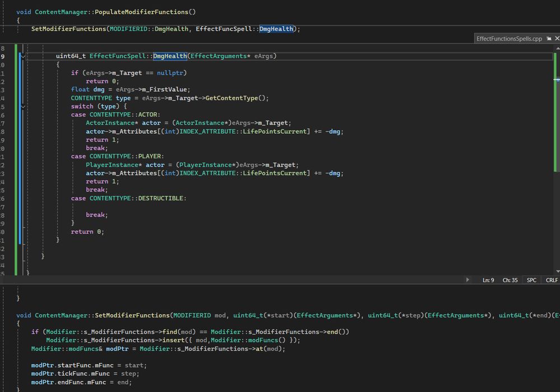This screenshot has width=560, height=392.
Task: Collapse the DmgHealth function outlining chevron
Action: (23, 57)
